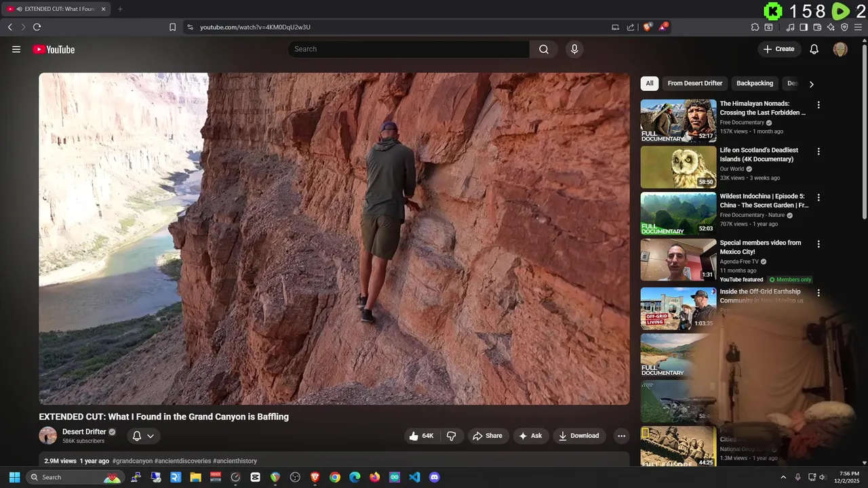
Task: Open the Wildest Indochina video title
Action: [x=764, y=201]
